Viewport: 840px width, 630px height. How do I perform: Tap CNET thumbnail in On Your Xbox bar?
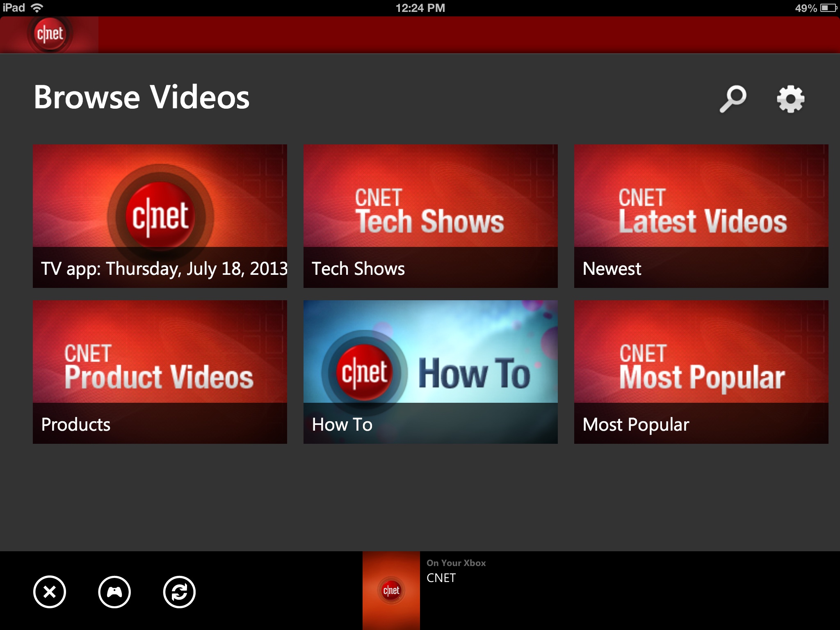point(391,591)
